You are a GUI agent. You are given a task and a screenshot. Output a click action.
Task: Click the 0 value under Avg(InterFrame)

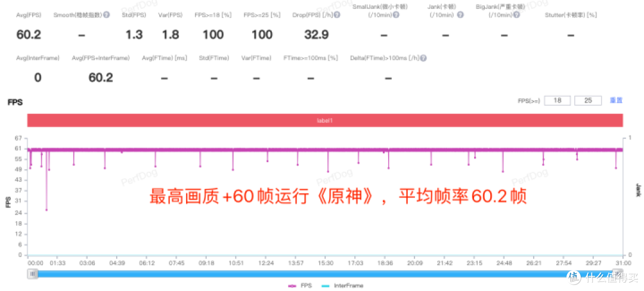pyautogui.click(x=38, y=78)
